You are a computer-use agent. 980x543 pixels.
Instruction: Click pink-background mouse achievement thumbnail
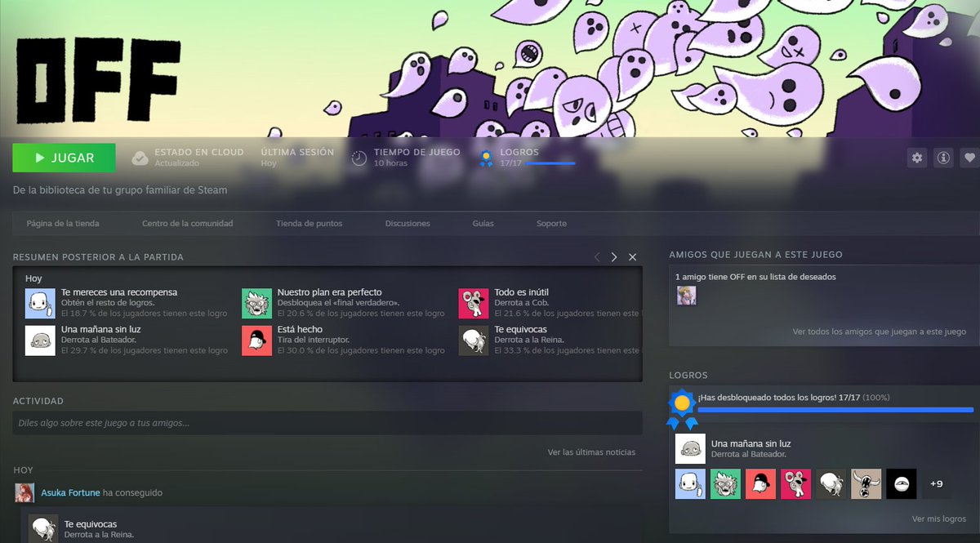(x=796, y=484)
